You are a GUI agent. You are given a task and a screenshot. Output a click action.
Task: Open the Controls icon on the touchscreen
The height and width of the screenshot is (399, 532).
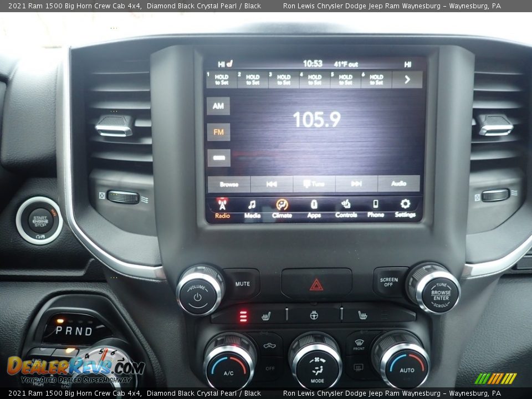click(x=346, y=208)
